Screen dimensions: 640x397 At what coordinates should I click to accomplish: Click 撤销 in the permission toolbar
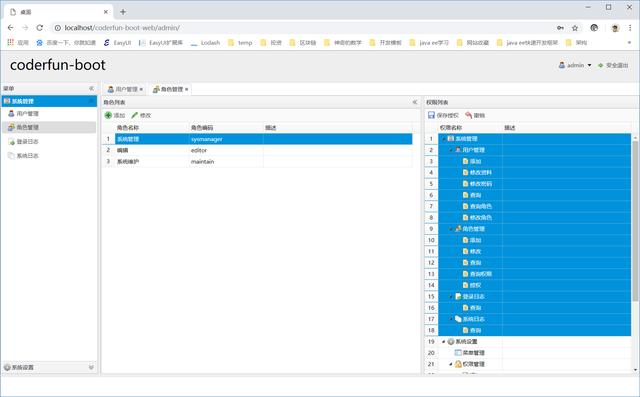point(475,115)
